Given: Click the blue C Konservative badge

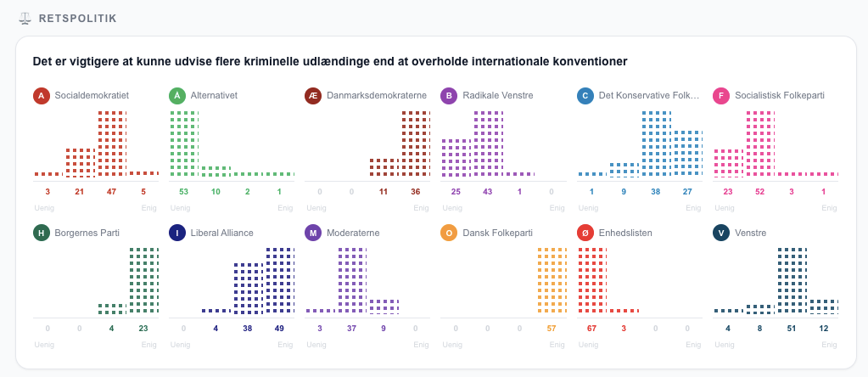Looking at the screenshot, I should (x=585, y=96).
